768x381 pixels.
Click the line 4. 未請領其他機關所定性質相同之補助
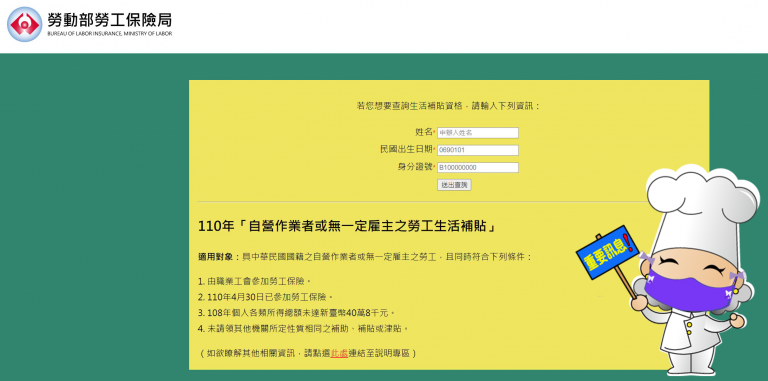point(303,328)
